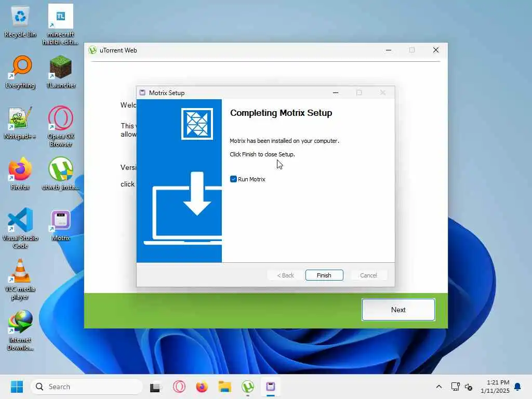Switch to Motrix Setup in the taskbar

[270, 387]
